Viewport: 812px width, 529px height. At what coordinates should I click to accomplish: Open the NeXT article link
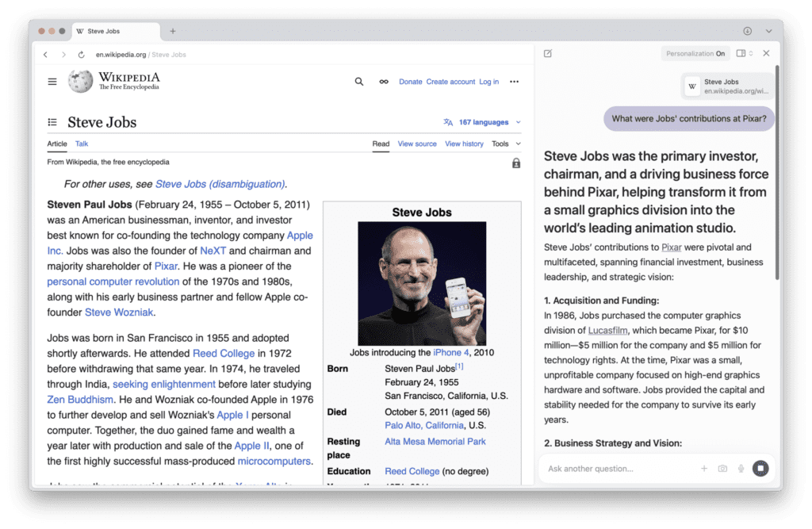tap(213, 251)
